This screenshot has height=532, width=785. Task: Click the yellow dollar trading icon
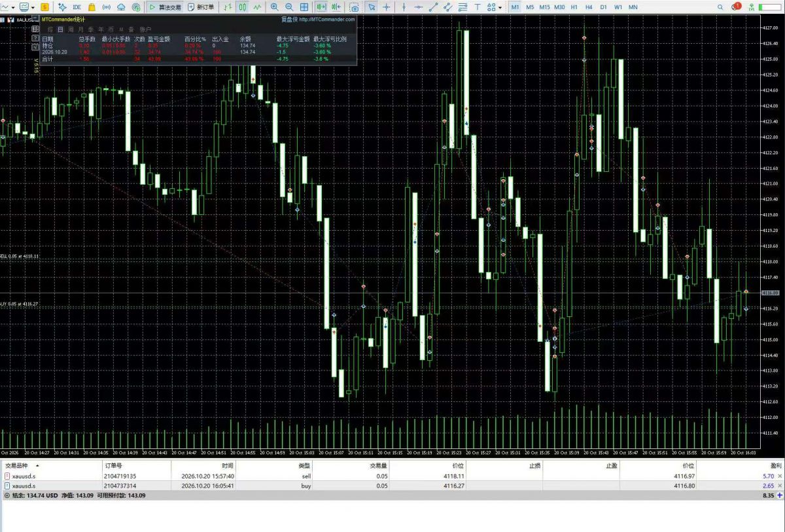43,7
